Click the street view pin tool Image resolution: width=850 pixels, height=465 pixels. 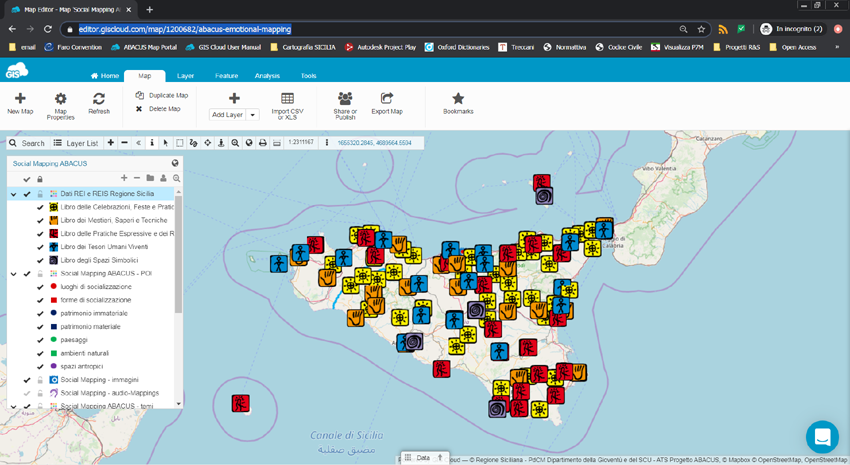[x=221, y=143]
